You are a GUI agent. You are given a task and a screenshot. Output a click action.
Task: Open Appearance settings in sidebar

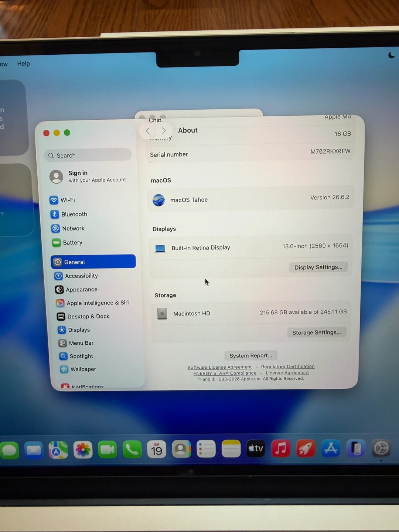tap(76, 290)
